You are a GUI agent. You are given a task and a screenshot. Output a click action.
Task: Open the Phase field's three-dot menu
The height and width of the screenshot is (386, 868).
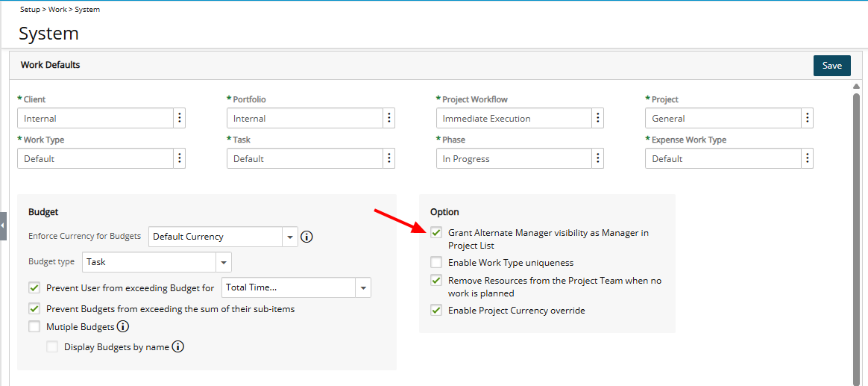tap(598, 158)
